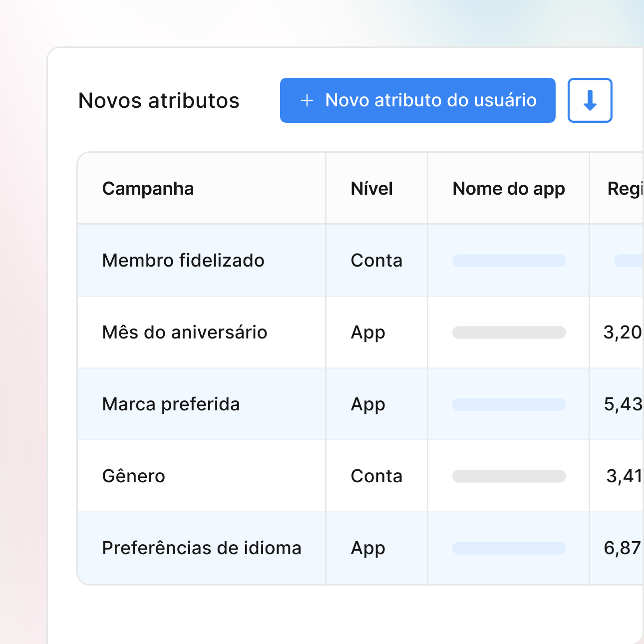Click the partially visible Regi column header
This screenshot has width=644, height=644.
point(624,189)
